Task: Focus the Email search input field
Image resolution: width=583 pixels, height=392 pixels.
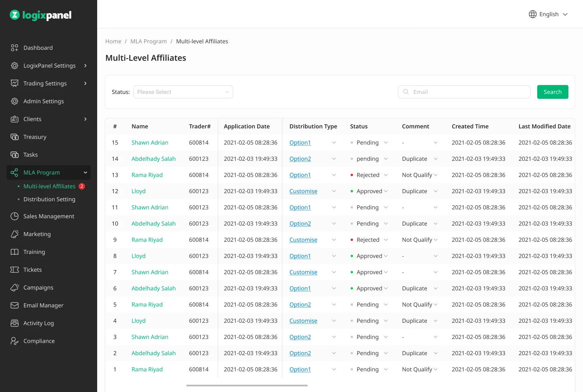Action: 464,92
